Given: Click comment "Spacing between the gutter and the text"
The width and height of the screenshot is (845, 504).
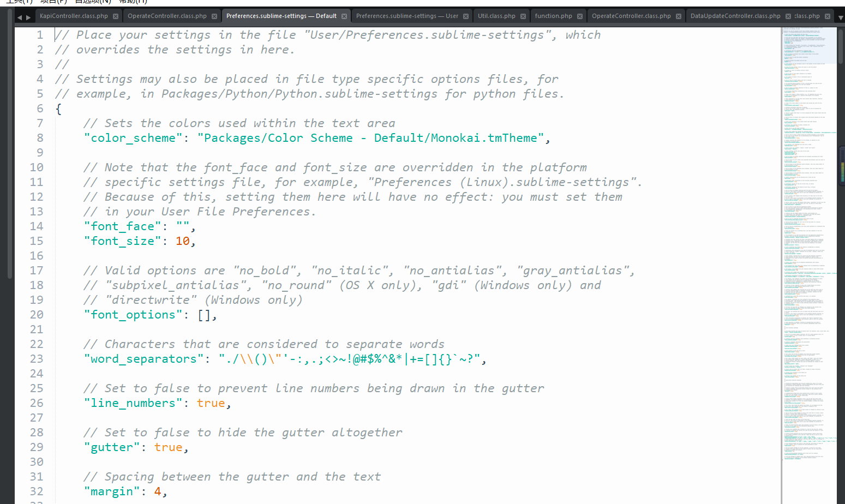Looking at the screenshot, I should [x=232, y=477].
